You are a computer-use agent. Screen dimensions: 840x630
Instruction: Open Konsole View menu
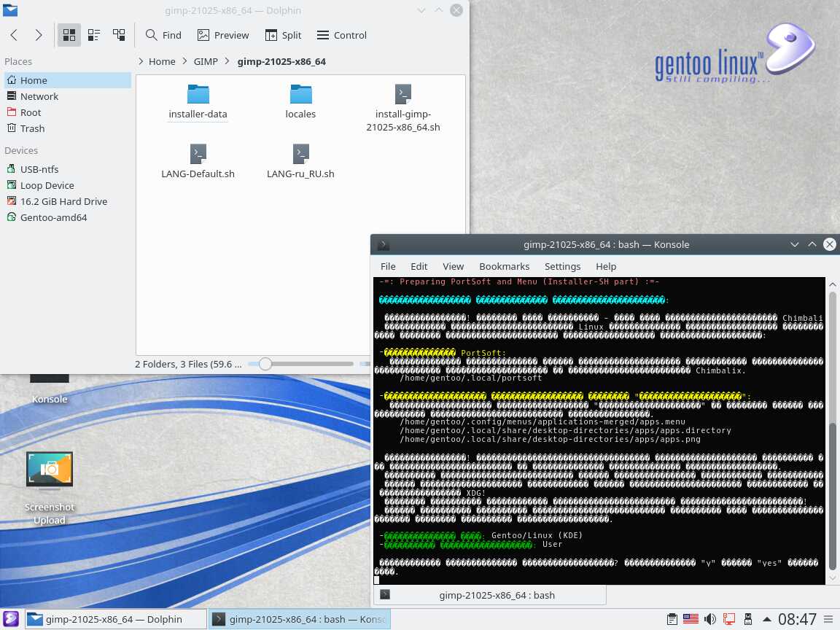point(454,266)
